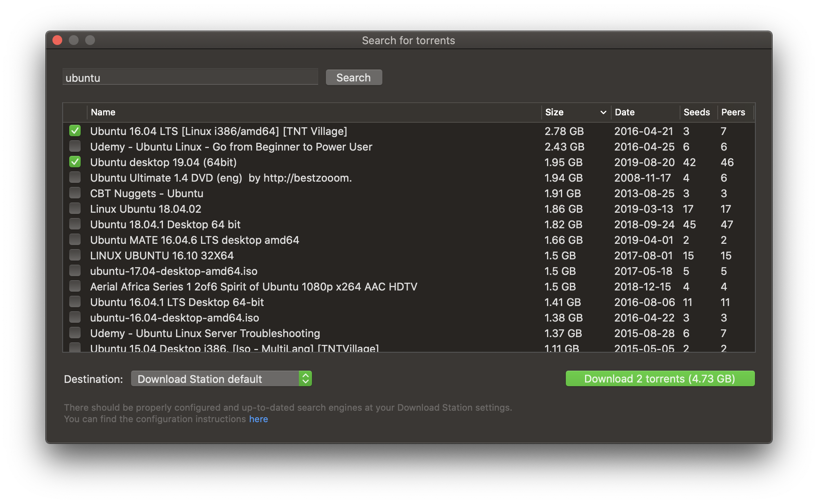
Task: Click name LINUX UBUNTU 16.10 32X64
Action: pyautogui.click(x=162, y=256)
